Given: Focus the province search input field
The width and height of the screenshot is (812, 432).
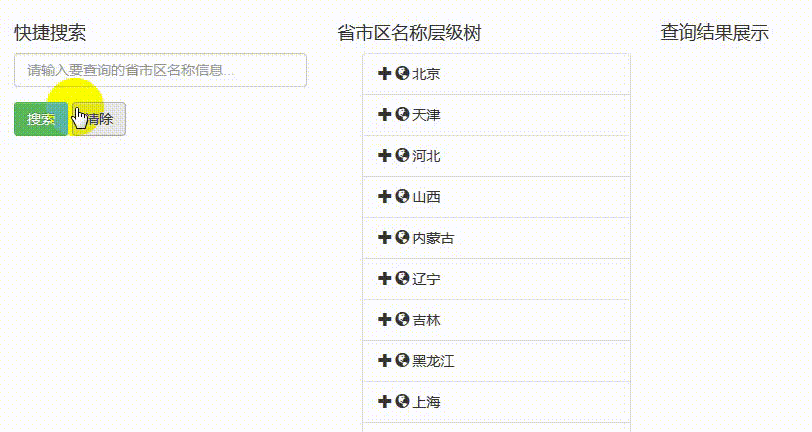Looking at the screenshot, I should pyautogui.click(x=161, y=70).
